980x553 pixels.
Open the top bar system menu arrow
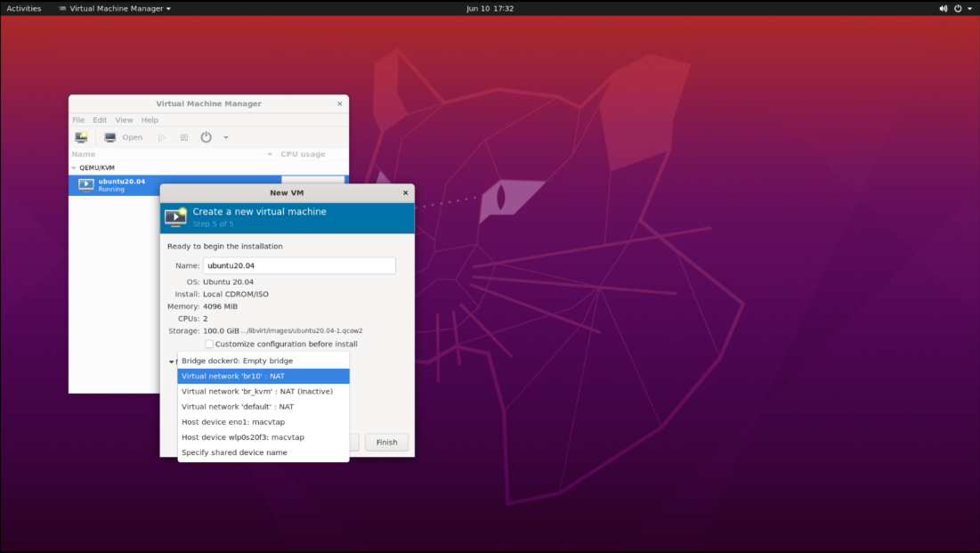[x=970, y=8]
